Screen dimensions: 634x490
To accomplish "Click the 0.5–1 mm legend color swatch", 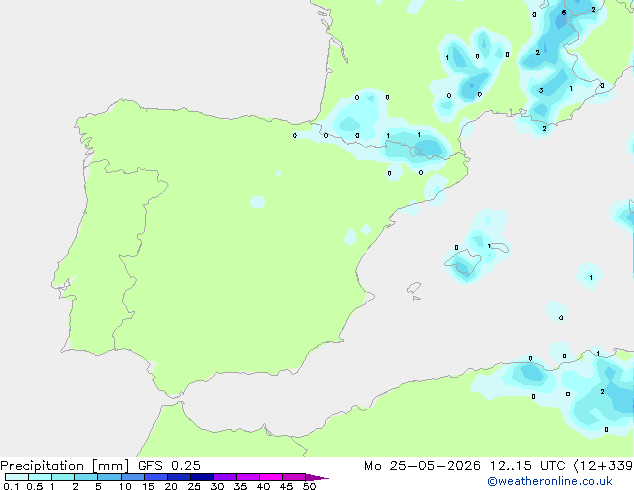I will [x=40, y=477].
